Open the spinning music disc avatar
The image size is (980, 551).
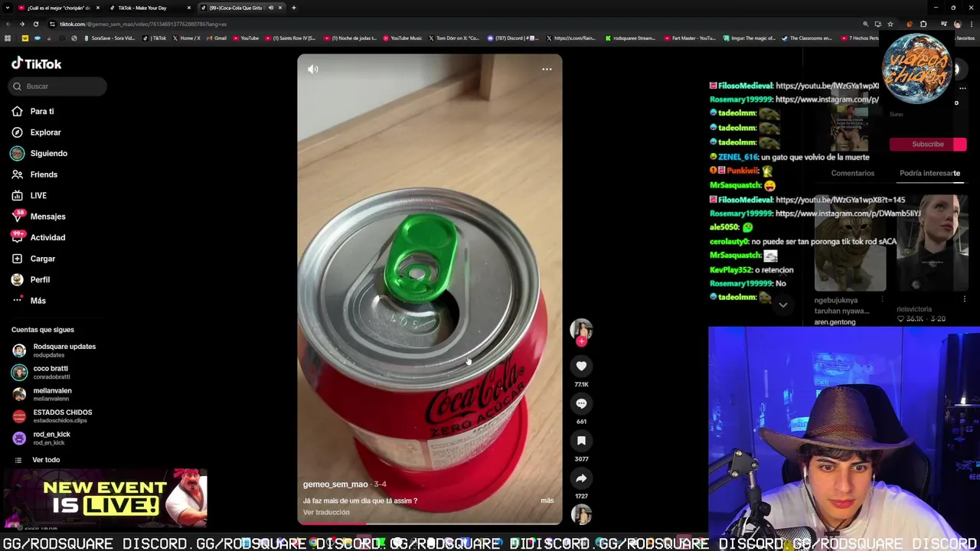pyautogui.click(x=581, y=514)
